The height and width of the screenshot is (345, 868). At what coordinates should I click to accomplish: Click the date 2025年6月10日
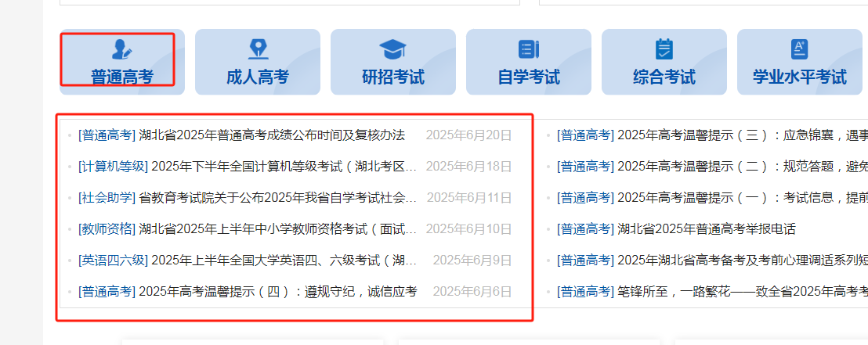[x=469, y=229]
